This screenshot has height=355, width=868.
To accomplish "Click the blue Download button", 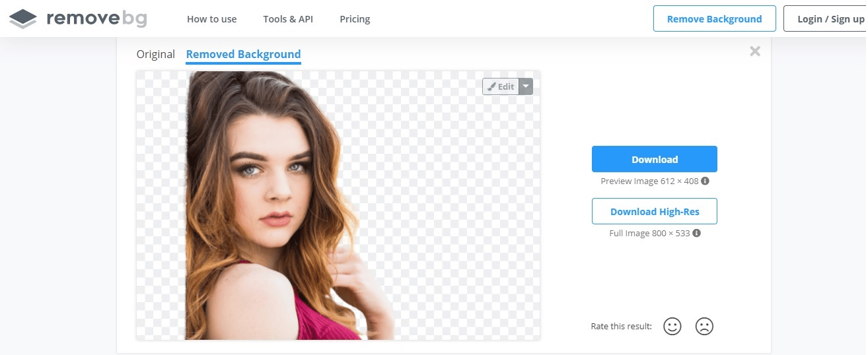I will pos(654,160).
